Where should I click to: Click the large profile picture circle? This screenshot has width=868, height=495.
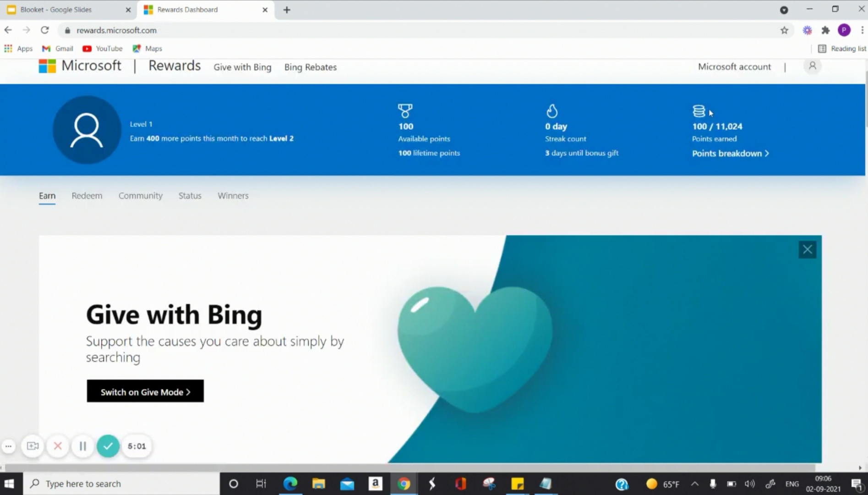coord(87,130)
